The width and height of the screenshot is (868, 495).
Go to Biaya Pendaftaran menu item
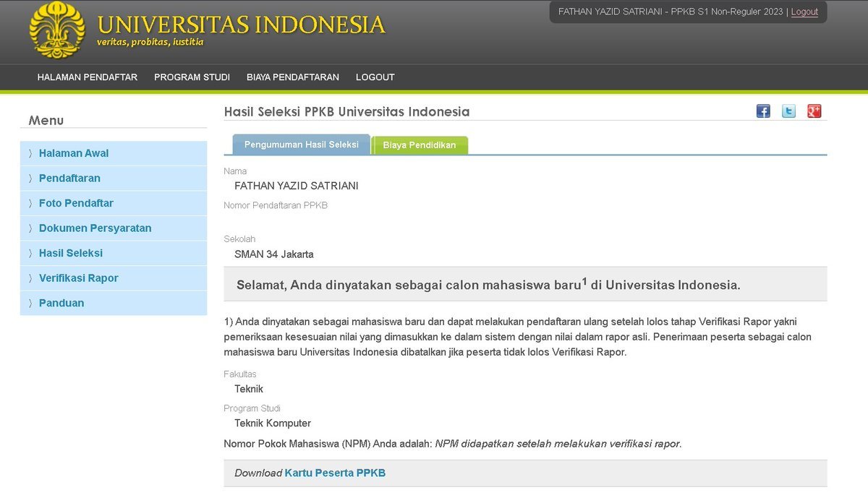[292, 77]
